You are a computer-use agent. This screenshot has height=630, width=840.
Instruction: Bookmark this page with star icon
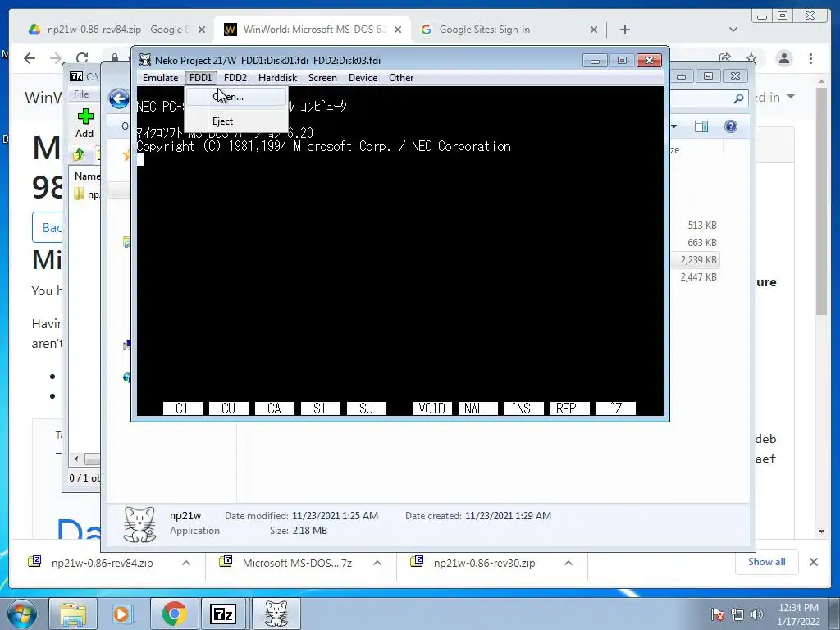click(751, 58)
